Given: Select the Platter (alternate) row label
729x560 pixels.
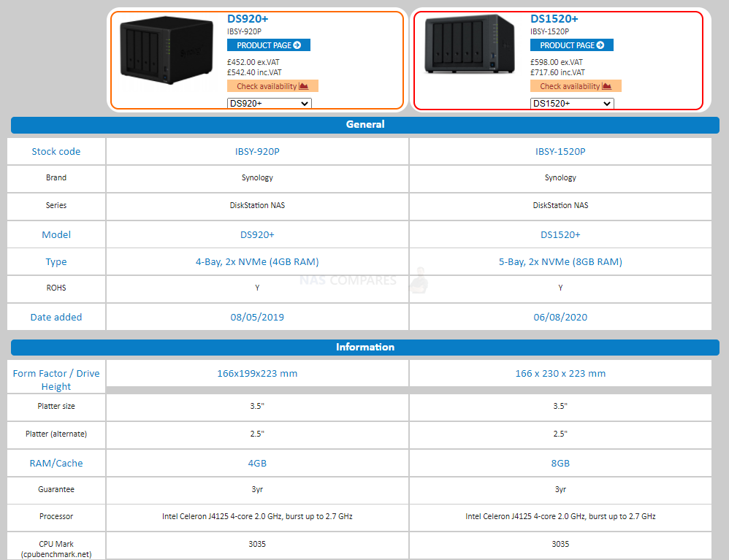Looking at the screenshot, I should click(56, 434).
